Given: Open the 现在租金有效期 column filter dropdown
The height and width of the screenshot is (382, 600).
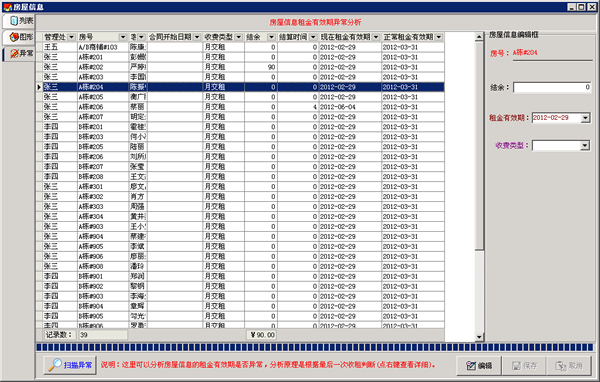Looking at the screenshot, I should tap(376, 37).
